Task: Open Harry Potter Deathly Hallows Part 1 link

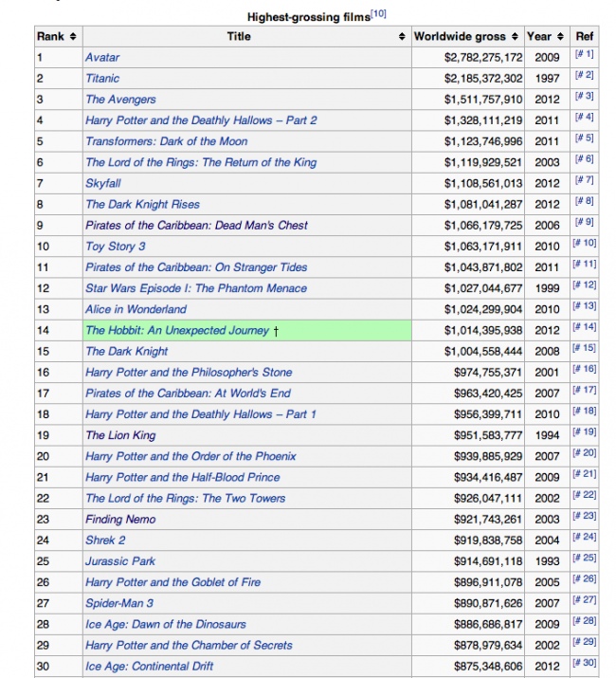Action: (x=201, y=414)
